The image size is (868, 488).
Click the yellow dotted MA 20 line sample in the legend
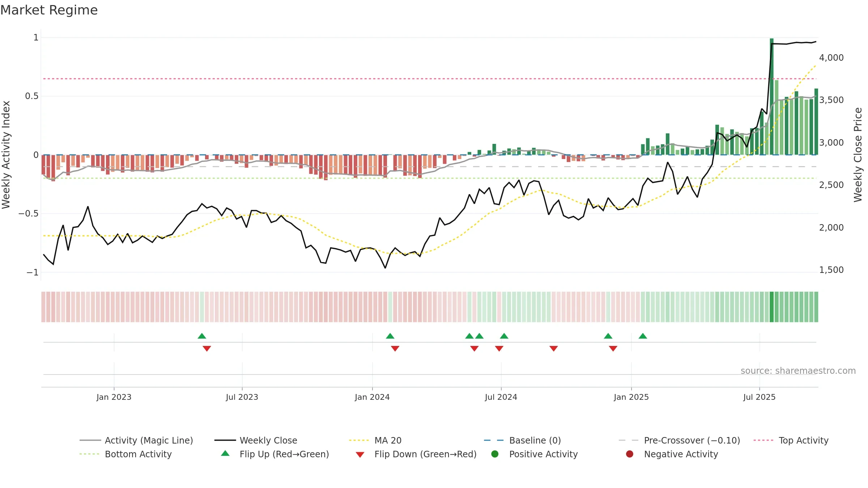click(359, 440)
